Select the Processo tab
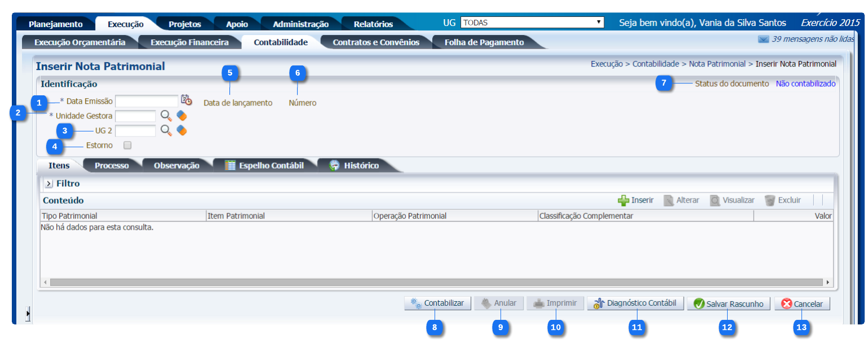Viewport: 868px width, 343px height. pyautogui.click(x=112, y=165)
